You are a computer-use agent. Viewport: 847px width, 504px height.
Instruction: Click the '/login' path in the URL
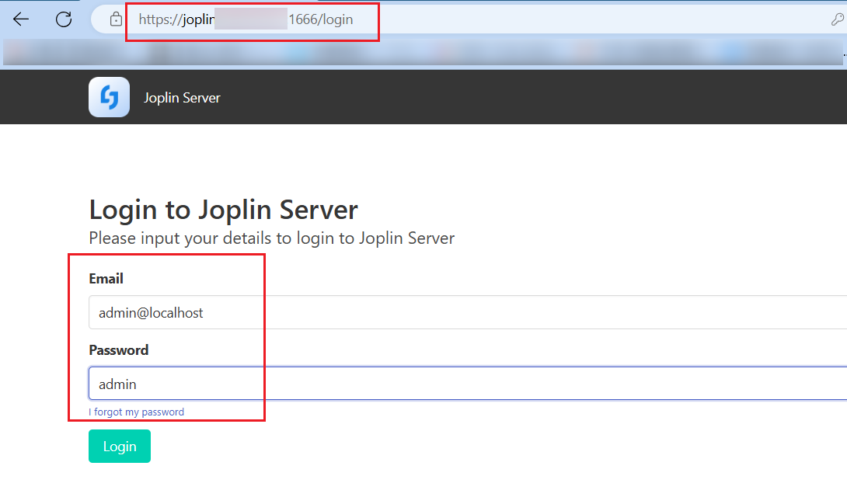point(335,19)
